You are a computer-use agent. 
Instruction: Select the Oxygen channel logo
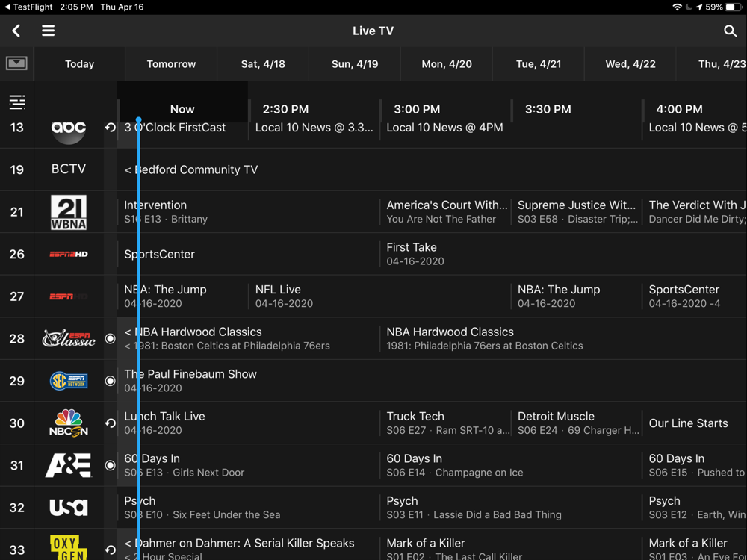pyautogui.click(x=69, y=547)
